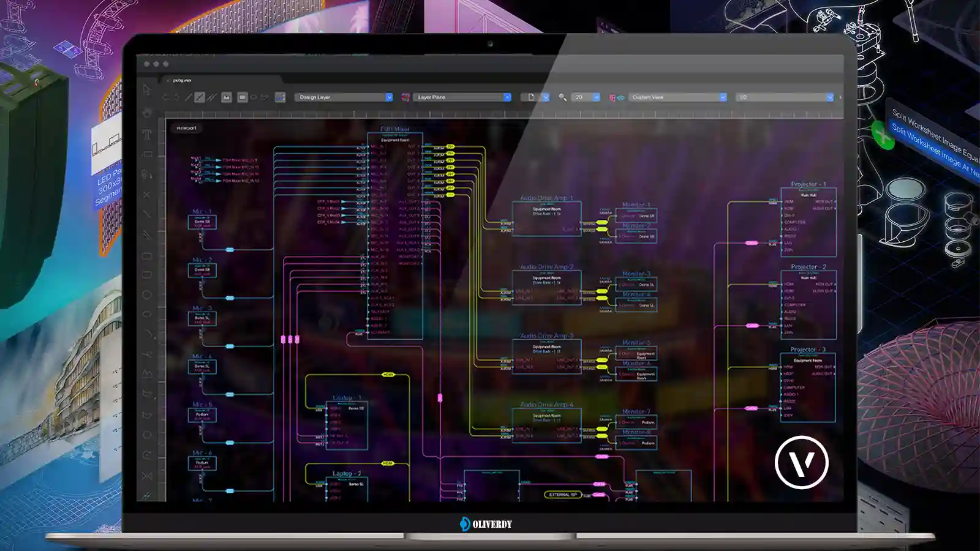Click the magnifier zoom icon
This screenshot has height=551, width=980.
563,97
